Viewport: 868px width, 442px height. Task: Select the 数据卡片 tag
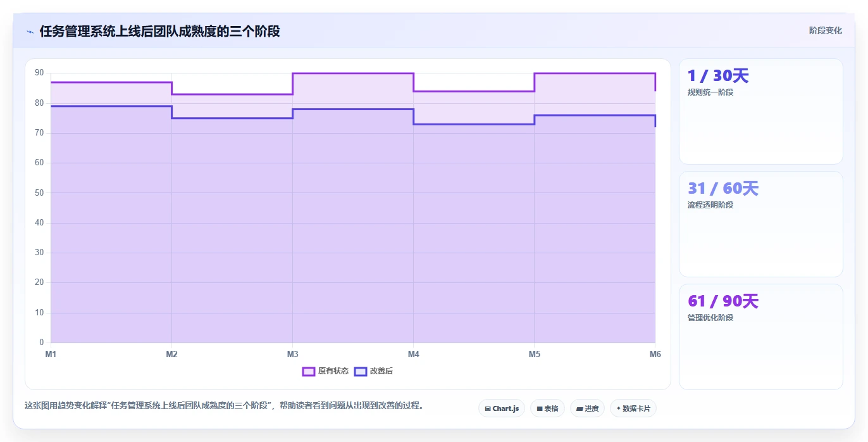pyautogui.click(x=633, y=408)
